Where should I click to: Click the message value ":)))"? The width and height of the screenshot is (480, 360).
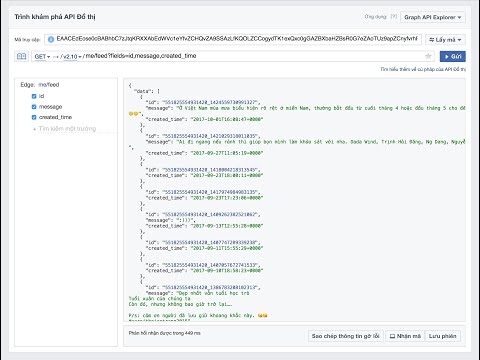[185, 220]
